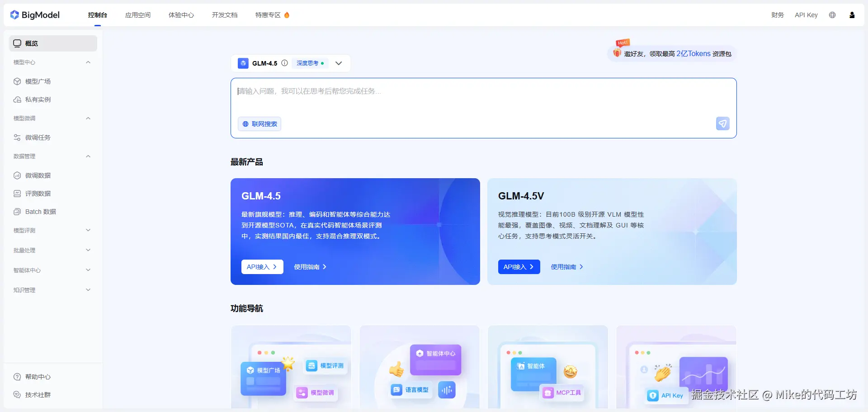The height and width of the screenshot is (412, 868).
Task: Open the GLM-4.5 model selector dropdown arrow
Action: 339,63
